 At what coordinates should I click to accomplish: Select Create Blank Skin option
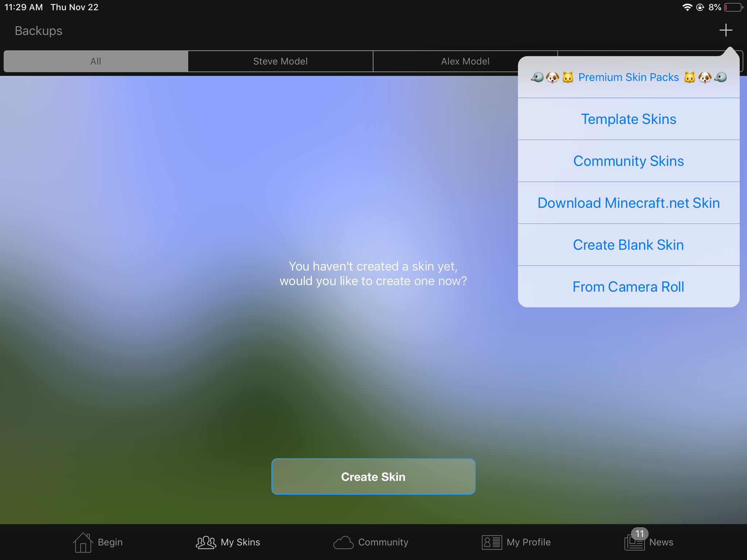[629, 245]
